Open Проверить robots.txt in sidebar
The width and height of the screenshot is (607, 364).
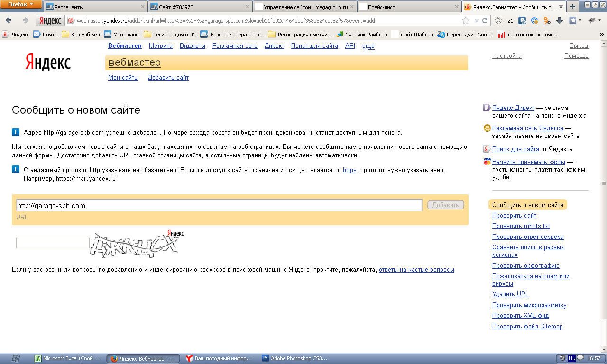(x=521, y=226)
